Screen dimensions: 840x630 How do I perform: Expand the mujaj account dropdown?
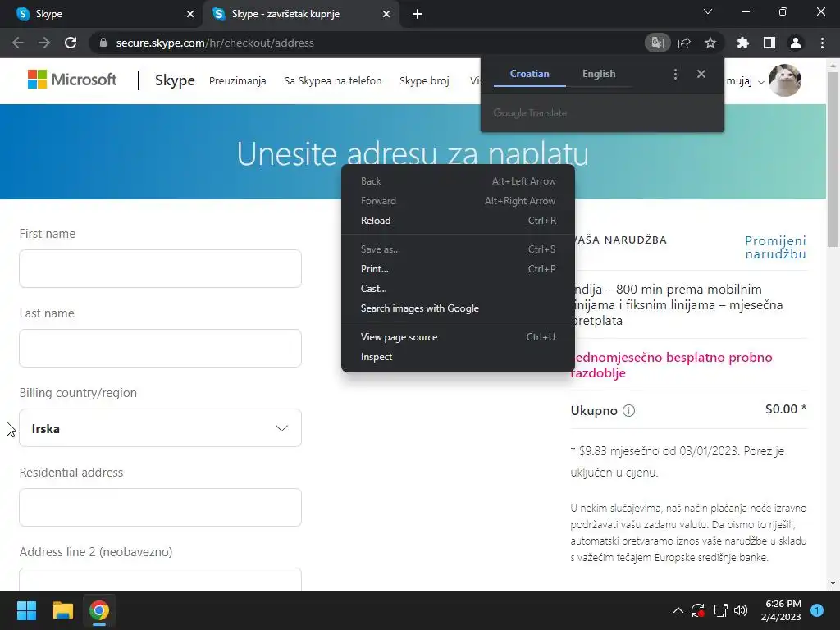point(746,81)
